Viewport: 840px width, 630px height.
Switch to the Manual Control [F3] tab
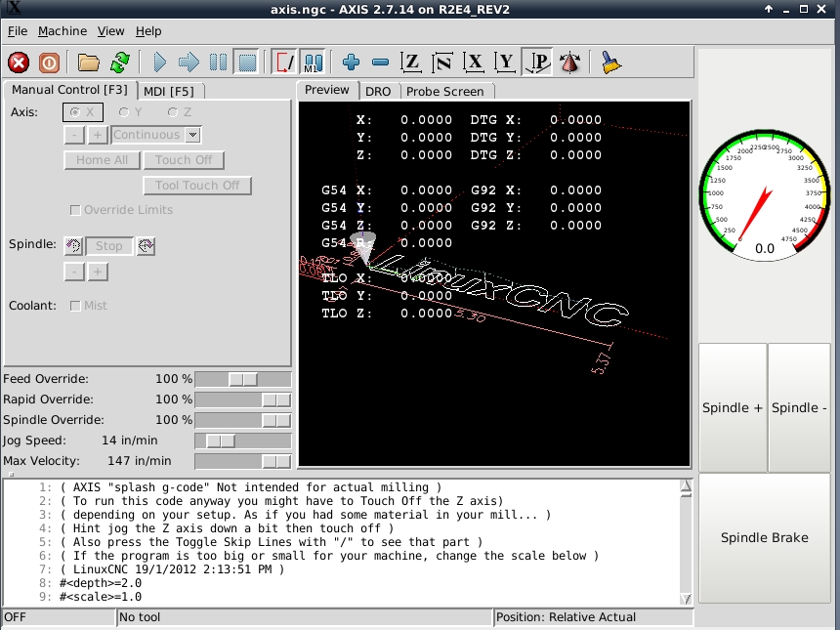click(69, 90)
